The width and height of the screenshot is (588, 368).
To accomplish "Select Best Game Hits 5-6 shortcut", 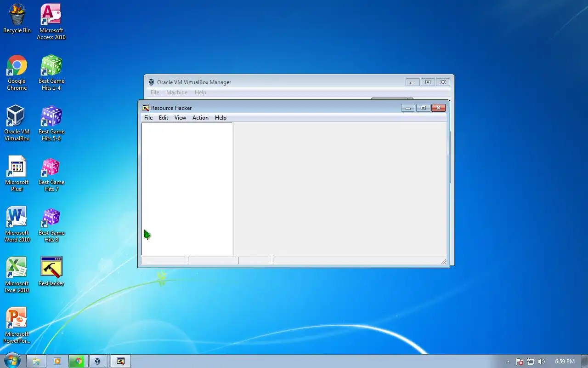I will [x=51, y=123].
